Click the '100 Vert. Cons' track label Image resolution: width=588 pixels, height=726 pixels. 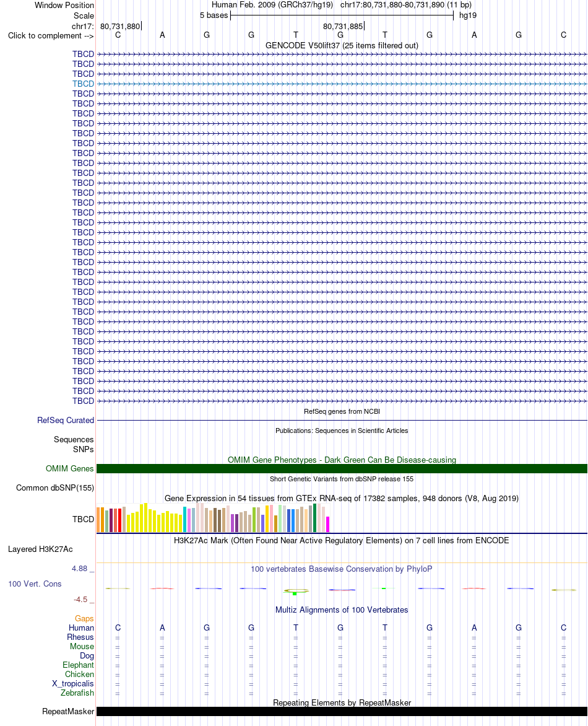[x=35, y=584]
